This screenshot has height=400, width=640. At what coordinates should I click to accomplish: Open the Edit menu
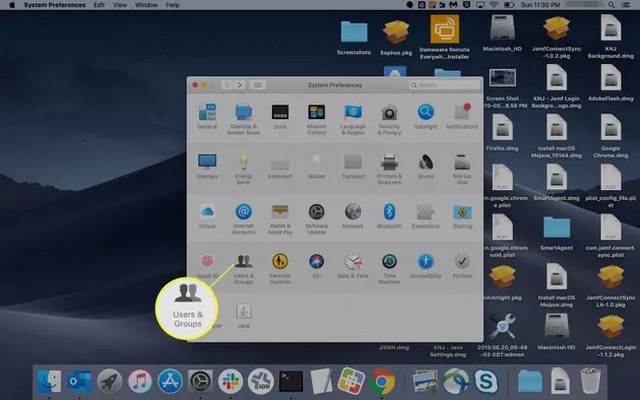tap(99, 5)
